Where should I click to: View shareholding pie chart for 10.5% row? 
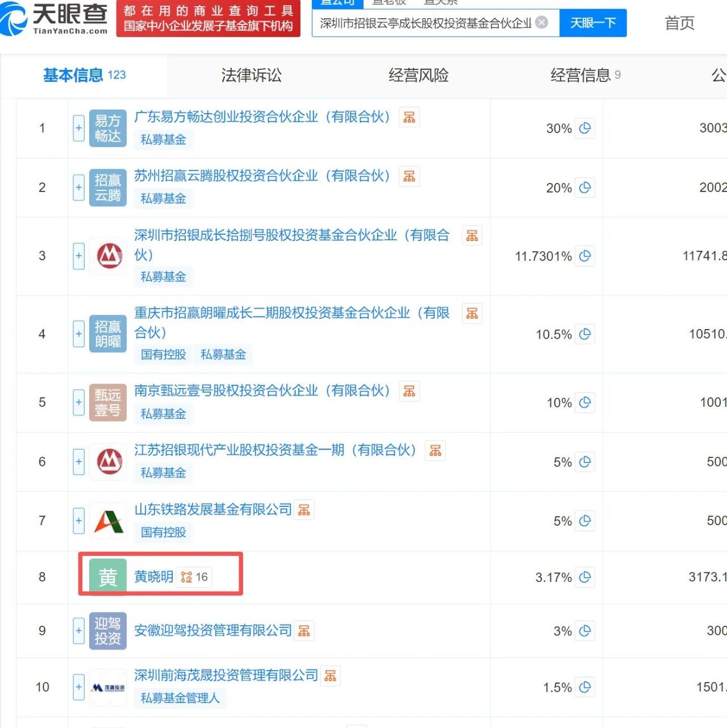(585, 334)
